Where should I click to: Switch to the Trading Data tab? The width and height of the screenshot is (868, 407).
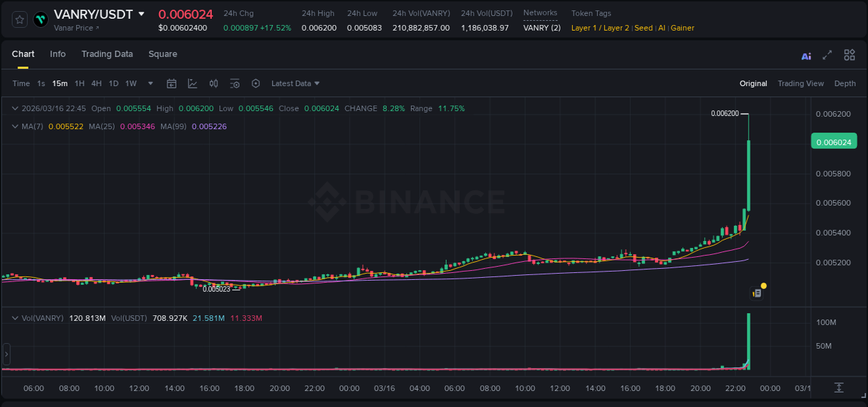(x=107, y=54)
